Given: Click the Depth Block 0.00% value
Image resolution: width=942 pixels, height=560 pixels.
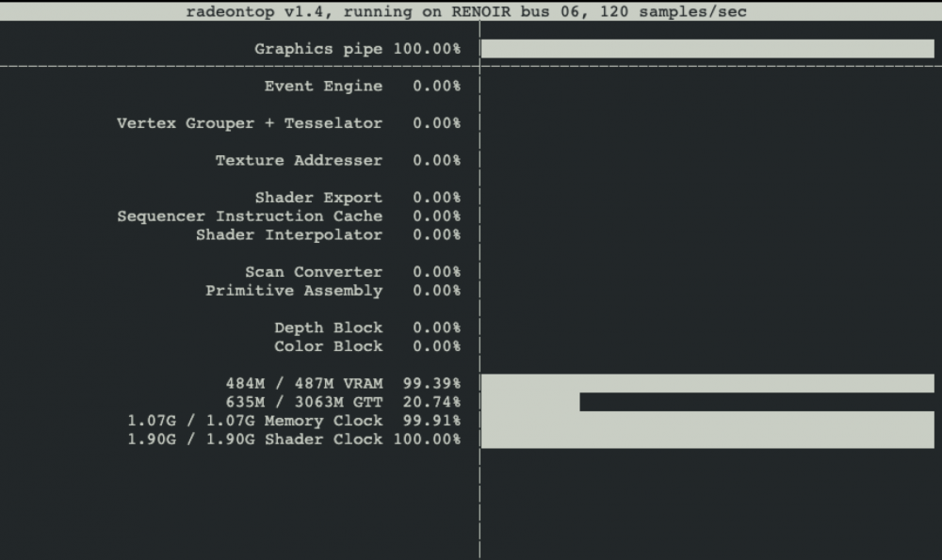Looking at the screenshot, I should [437, 328].
